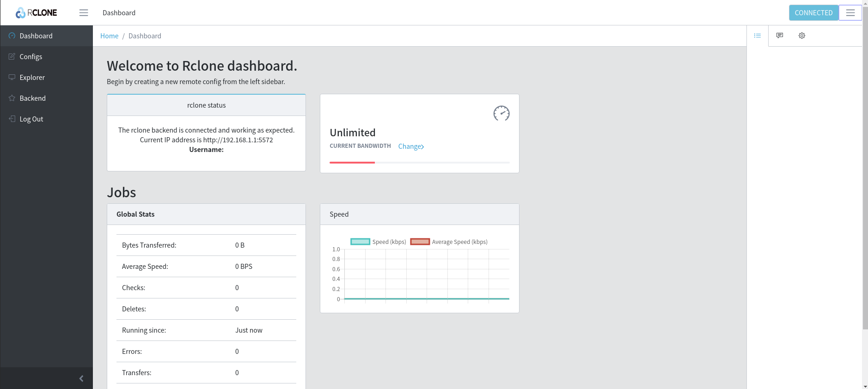Viewport: 868px width, 389px height.
Task: Click the 'Deletes:' row label
Action: click(134, 309)
